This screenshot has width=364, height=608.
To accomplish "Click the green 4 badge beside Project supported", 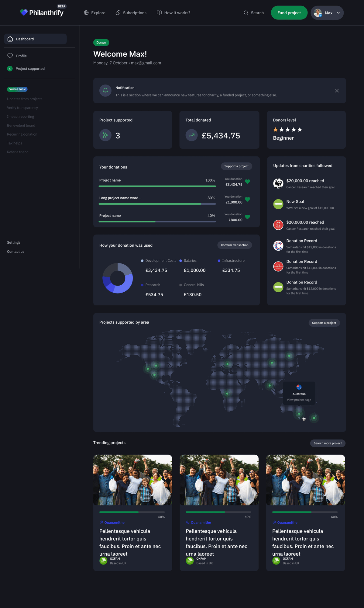I will [x=10, y=69].
